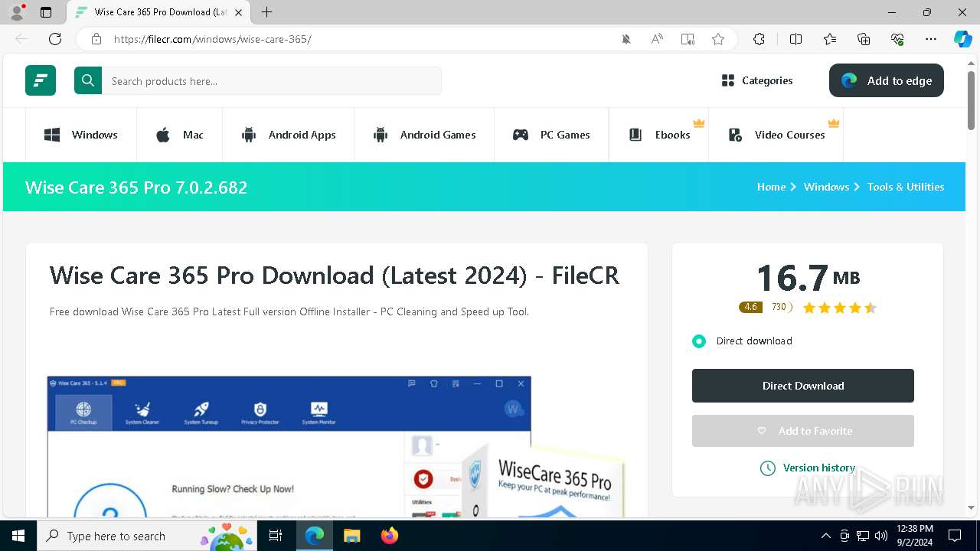Open the Favorites list icon

point(830,39)
